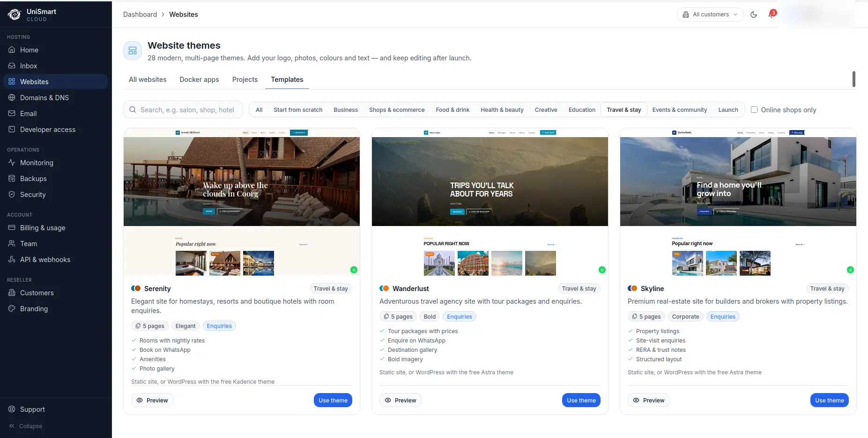Screen dimensions: 868x438
Task: Switch to the Docker apps tab
Action: click(x=199, y=80)
